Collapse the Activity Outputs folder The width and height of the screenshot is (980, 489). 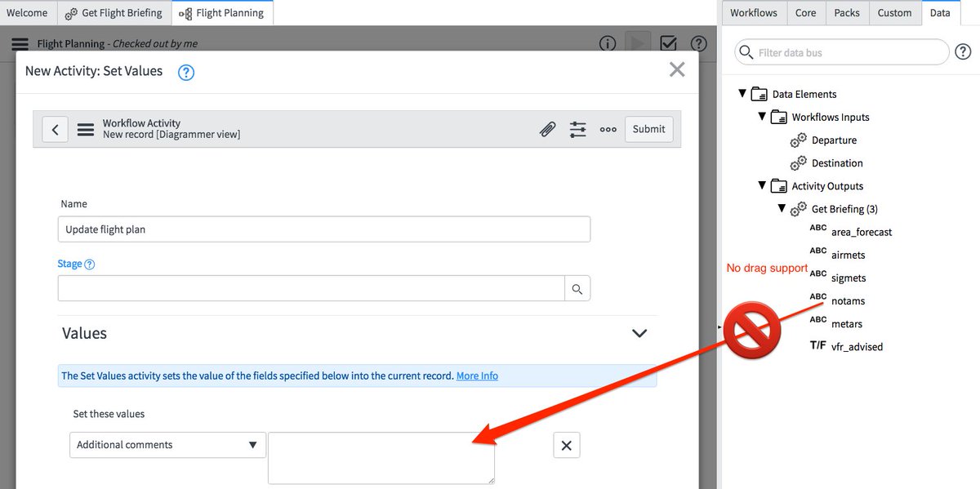(x=762, y=185)
